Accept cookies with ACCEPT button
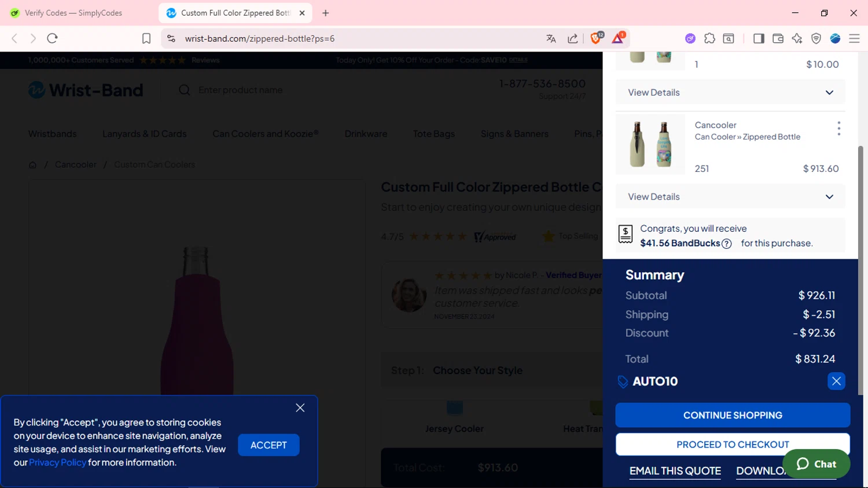Screen dimensions: 868x488 pos(269,445)
